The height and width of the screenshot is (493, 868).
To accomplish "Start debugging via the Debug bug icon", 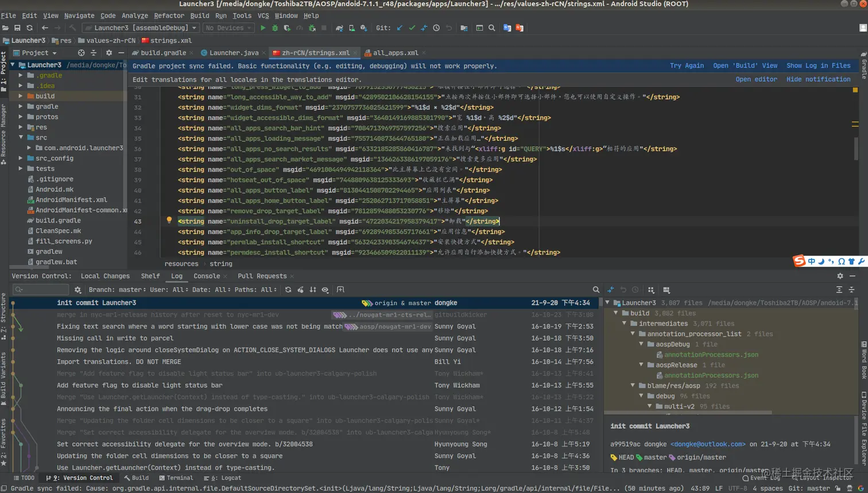I will (274, 28).
